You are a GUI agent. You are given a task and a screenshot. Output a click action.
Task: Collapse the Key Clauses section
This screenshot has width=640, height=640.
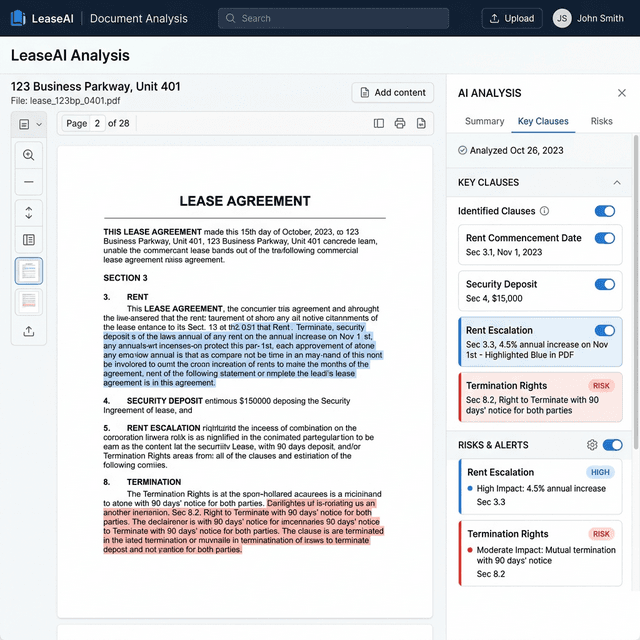click(x=617, y=182)
